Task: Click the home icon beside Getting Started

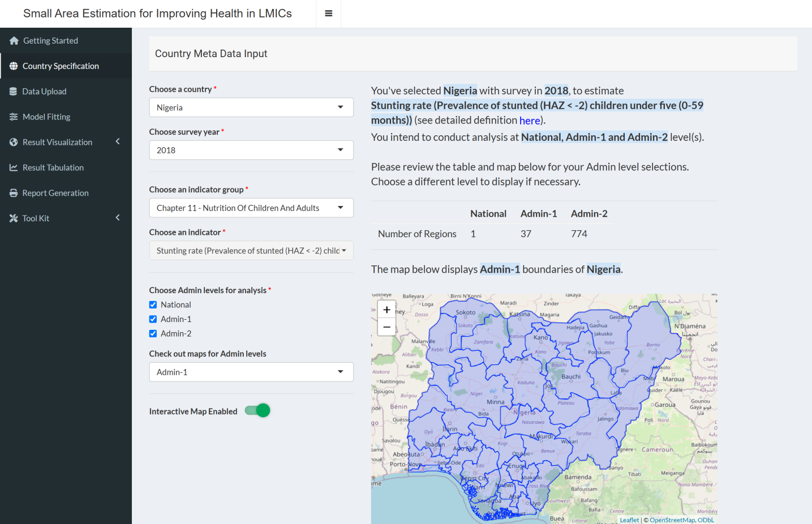Action: (x=14, y=41)
